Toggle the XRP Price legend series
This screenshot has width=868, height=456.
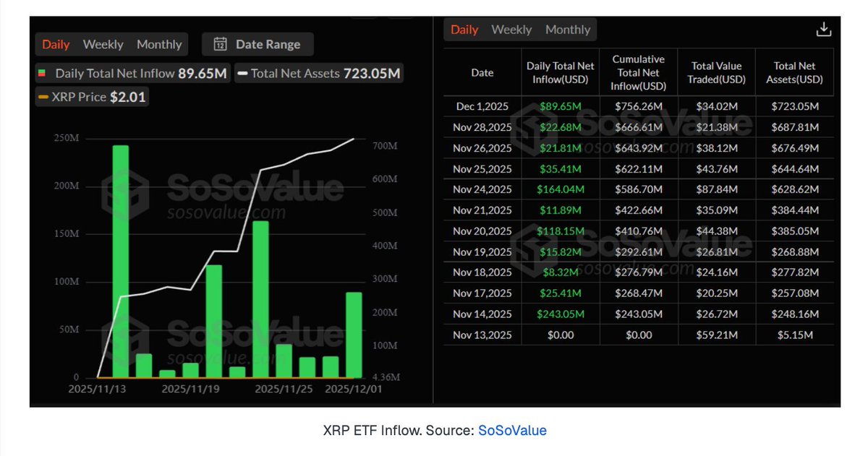click(x=43, y=97)
